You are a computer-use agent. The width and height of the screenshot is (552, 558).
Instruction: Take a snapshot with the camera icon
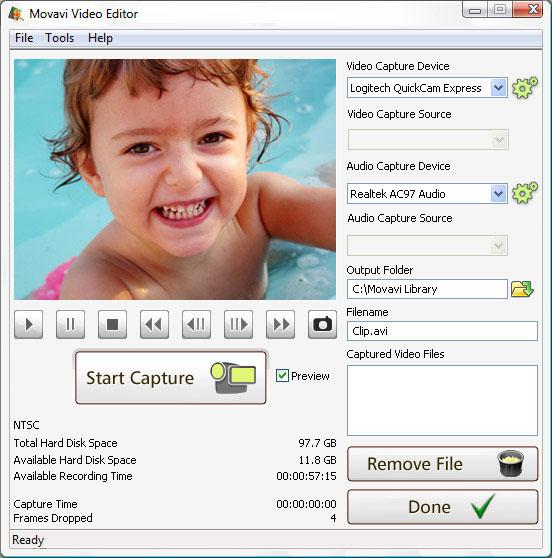(322, 324)
